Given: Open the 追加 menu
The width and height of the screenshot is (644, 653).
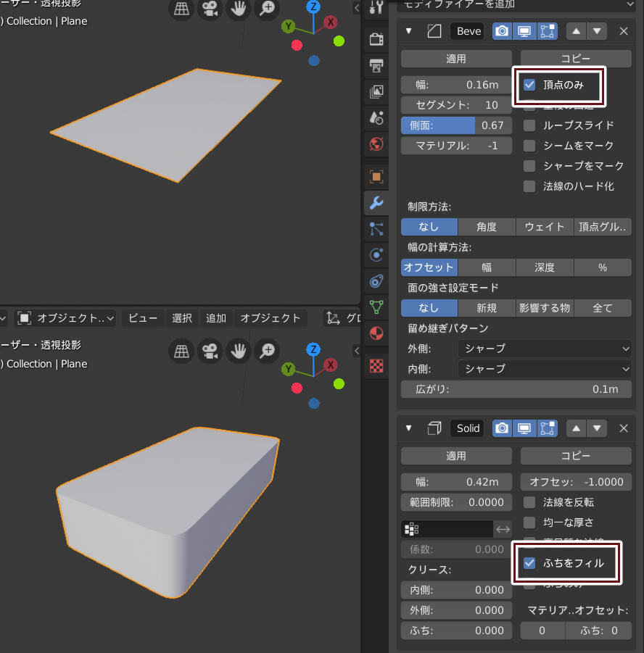Looking at the screenshot, I should point(216,318).
